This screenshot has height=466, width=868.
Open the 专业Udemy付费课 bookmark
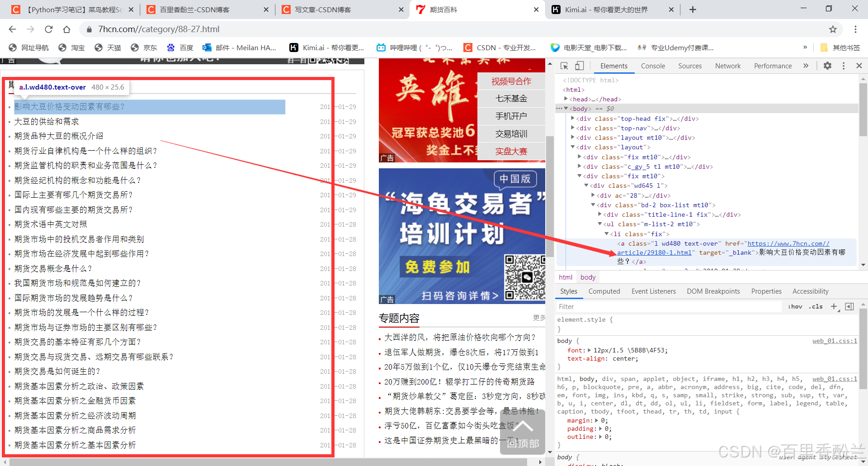675,48
